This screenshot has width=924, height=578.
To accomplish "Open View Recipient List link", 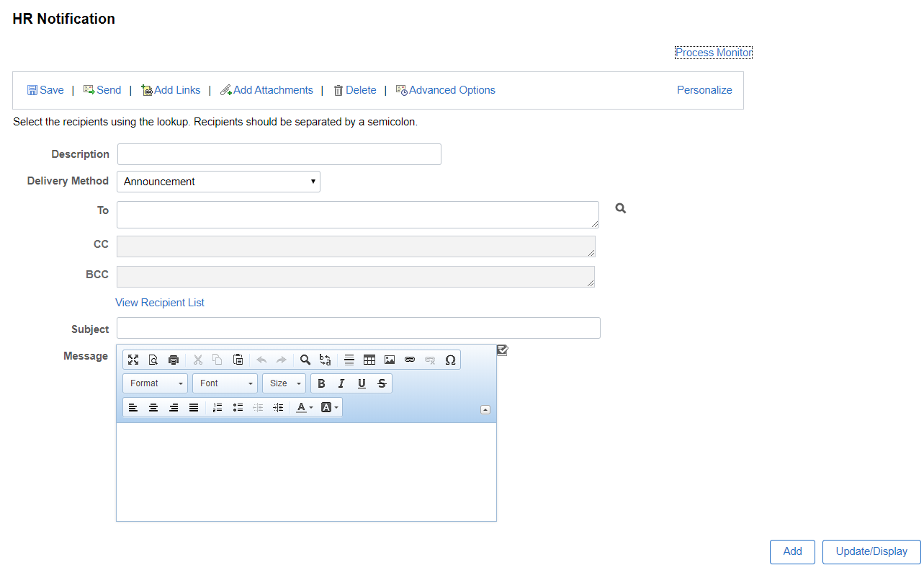I will pyautogui.click(x=160, y=303).
